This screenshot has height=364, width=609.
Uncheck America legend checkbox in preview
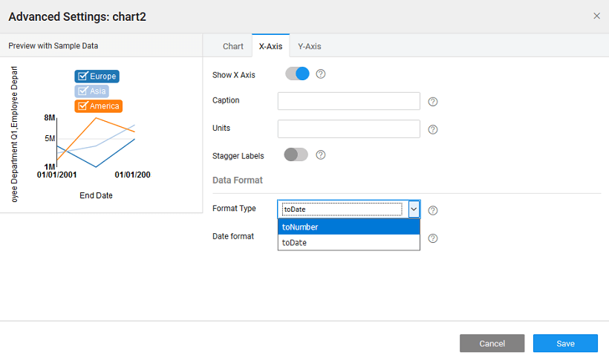pos(83,106)
